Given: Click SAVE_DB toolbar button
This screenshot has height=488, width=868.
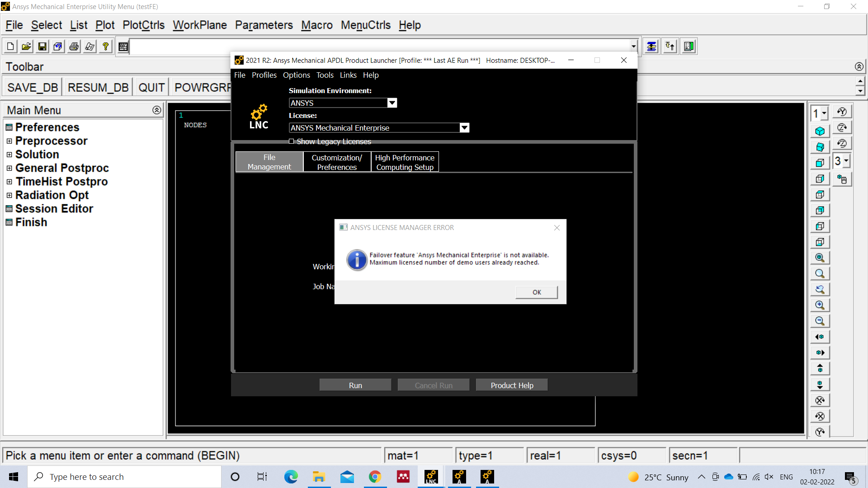Looking at the screenshot, I should (33, 87).
